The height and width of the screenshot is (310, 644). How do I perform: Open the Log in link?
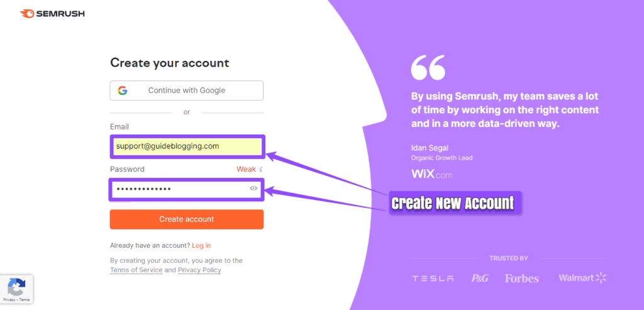click(201, 245)
